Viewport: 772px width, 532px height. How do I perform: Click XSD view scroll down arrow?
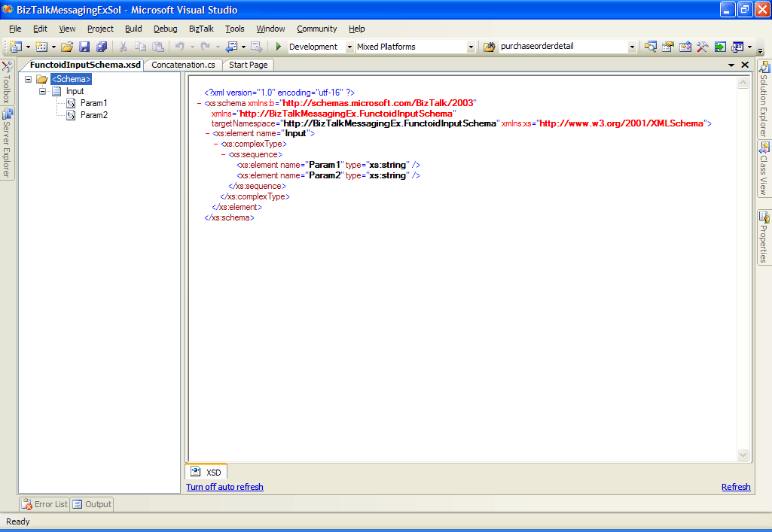[743, 455]
